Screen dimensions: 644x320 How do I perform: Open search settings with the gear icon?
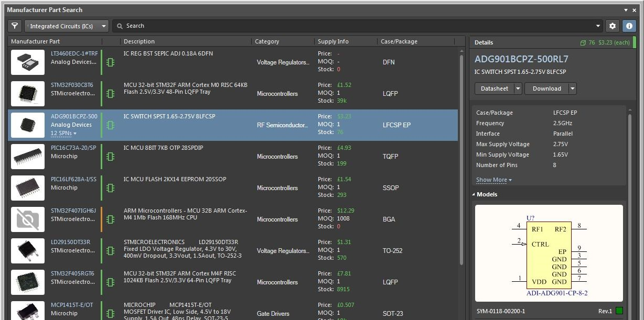(x=613, y=26)
